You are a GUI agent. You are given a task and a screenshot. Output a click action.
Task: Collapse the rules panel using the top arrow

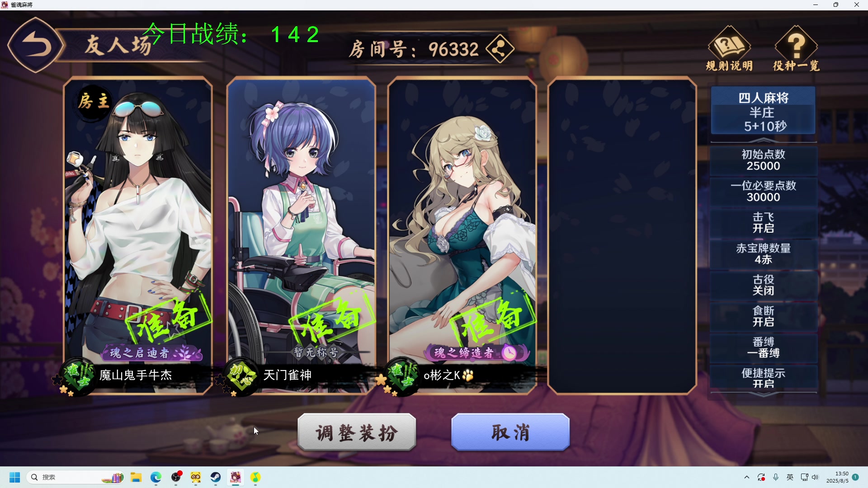(x=764, y=140)
